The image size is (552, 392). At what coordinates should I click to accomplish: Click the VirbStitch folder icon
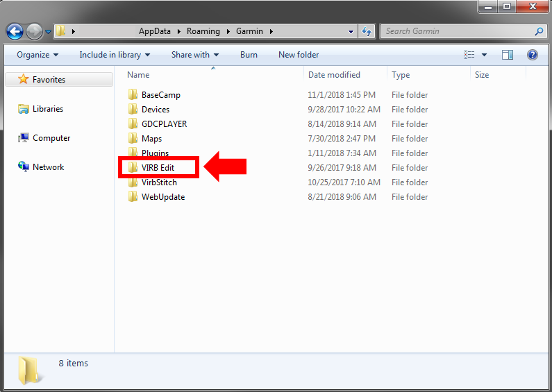pos(133,182)
